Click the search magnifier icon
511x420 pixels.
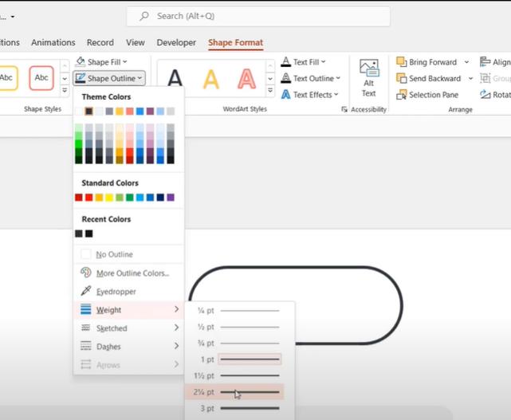click(144, 16)
